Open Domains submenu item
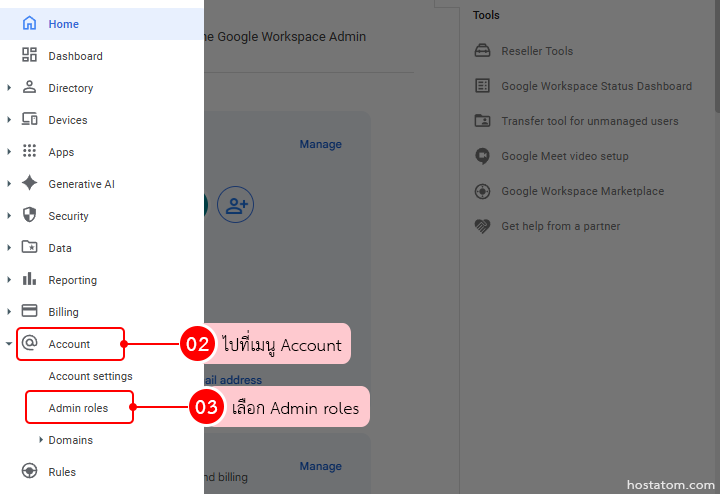720x494 pixels. 71,440
